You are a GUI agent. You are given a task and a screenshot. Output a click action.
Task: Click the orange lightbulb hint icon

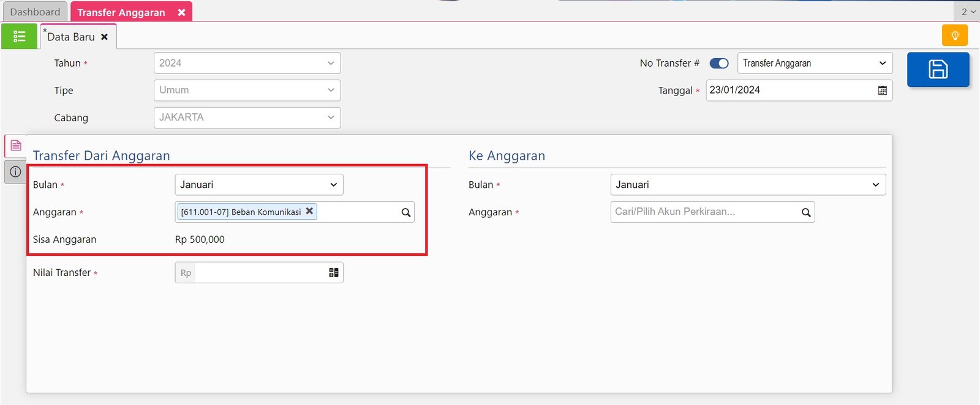pos(954,35)
